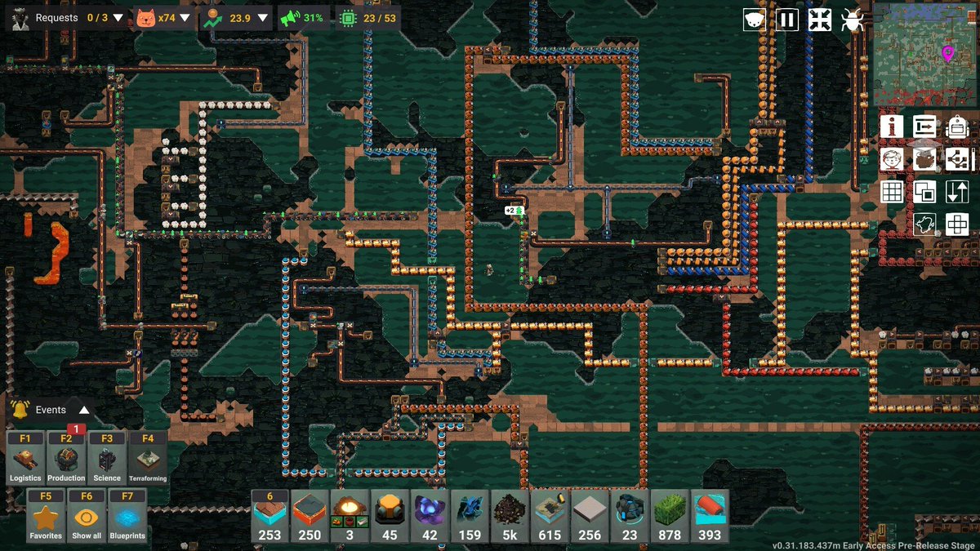Image resolution: width=980 pixels, height=551 pixels.
Task: Toggle the grid overlay icon
Action: (x=892, y=192)
